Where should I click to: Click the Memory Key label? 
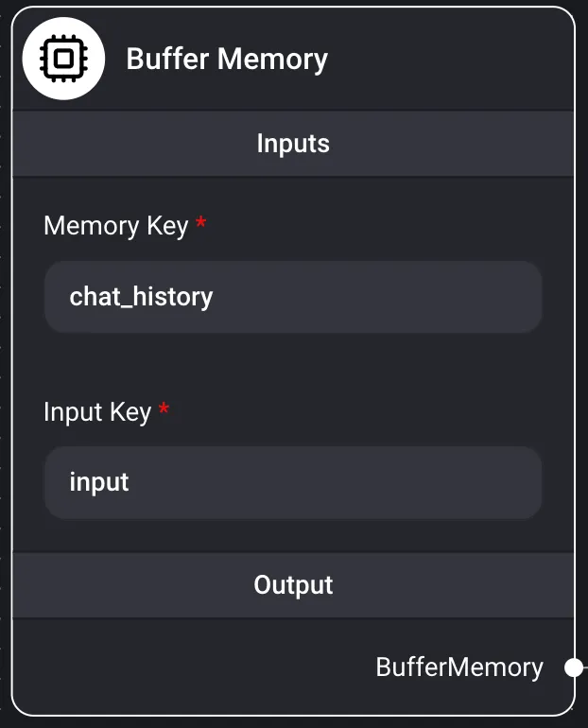point(115,226)
